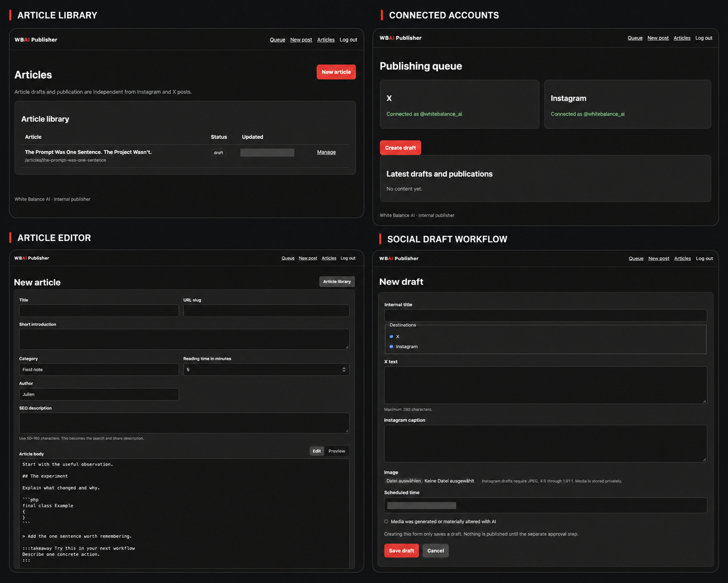Focus the Author field showing Julien

(99, 394)
